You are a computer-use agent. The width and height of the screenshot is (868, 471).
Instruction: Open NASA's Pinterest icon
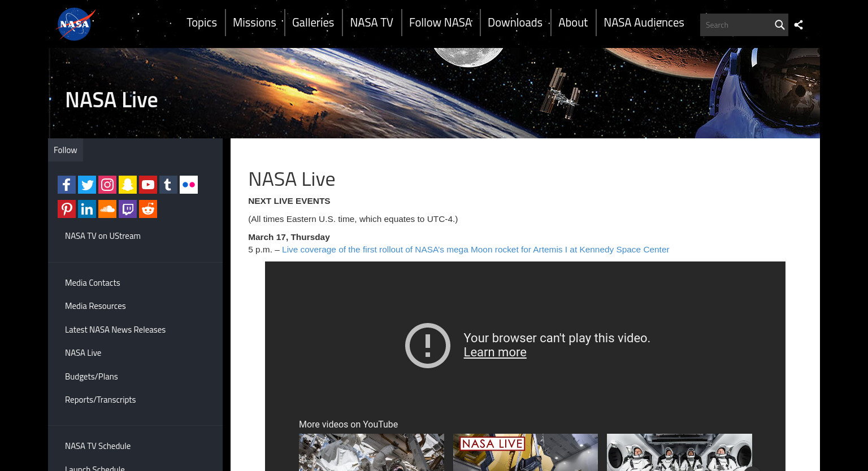tap(67, 209)
